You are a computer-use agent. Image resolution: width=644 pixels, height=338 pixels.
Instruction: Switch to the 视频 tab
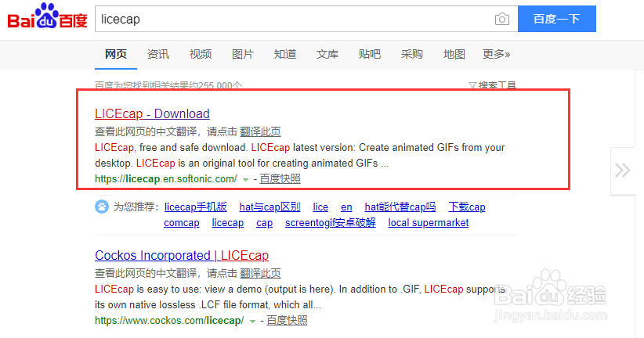(x=201, y=54)
